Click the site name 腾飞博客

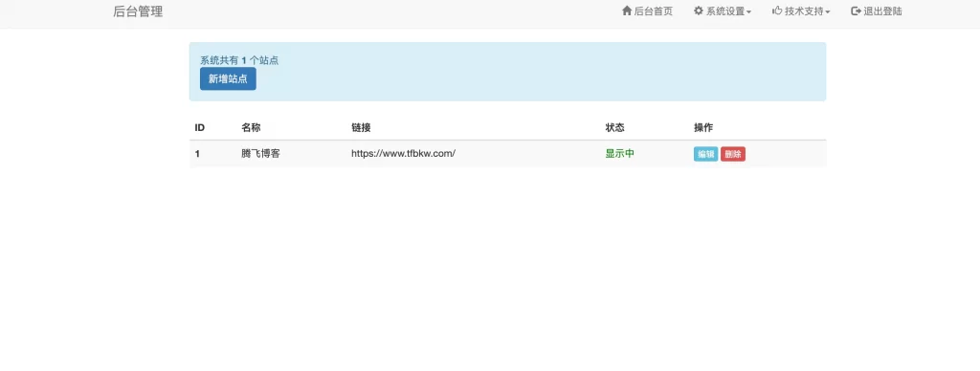pos(260,154)
